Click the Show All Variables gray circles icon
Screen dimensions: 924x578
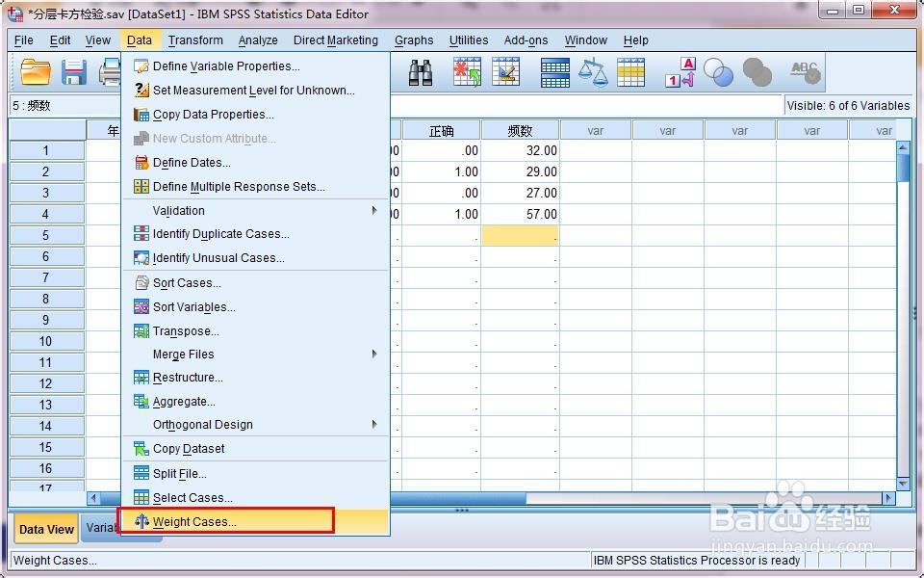(757, 73)
